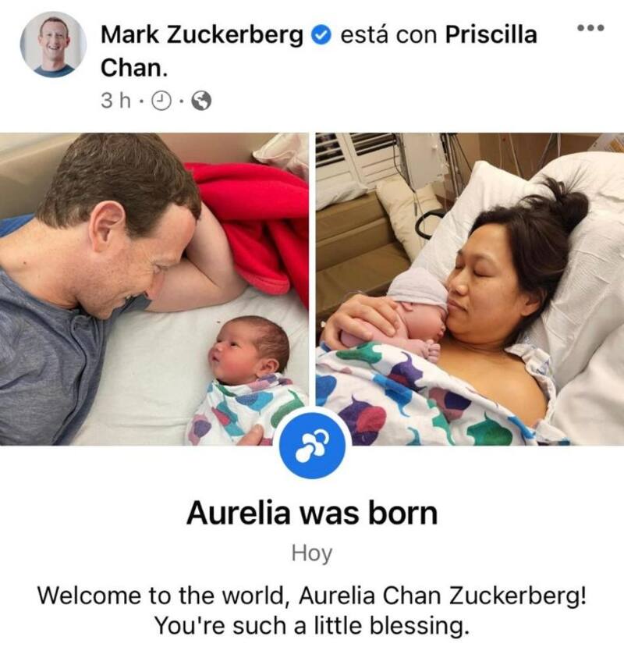This screenshot has width=624, height=672.
Task: Open the right photo of mother holding baby
Action: (470, 289)
